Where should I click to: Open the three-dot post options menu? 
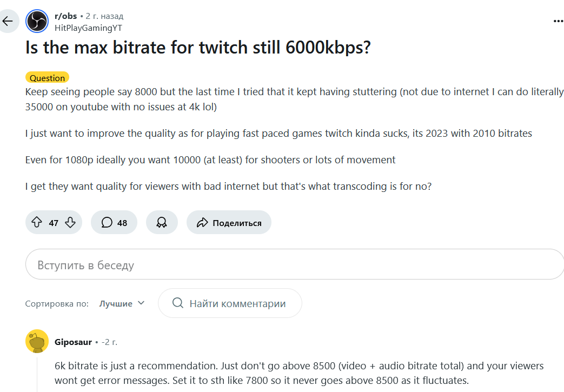(559, 21)
